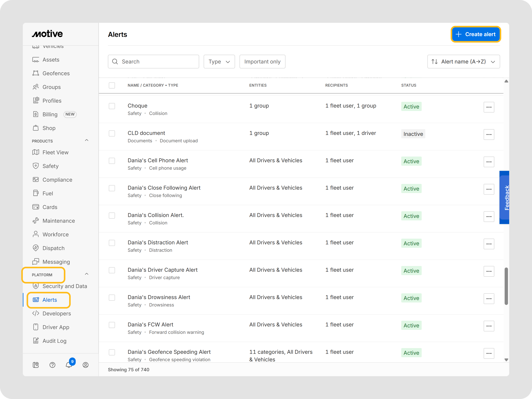Viewport: 532px width, 399px height.
Task: Toggle the Important only filter
Action: (262, 62)
